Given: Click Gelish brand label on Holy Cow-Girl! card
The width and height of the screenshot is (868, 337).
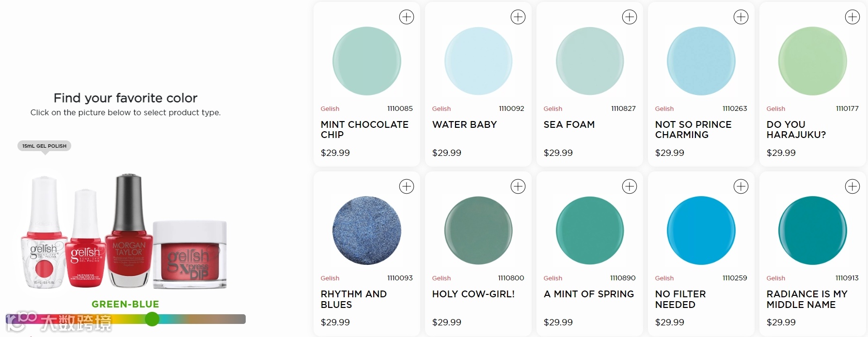Looking at the screenshot, I should (x=441, y=278).
